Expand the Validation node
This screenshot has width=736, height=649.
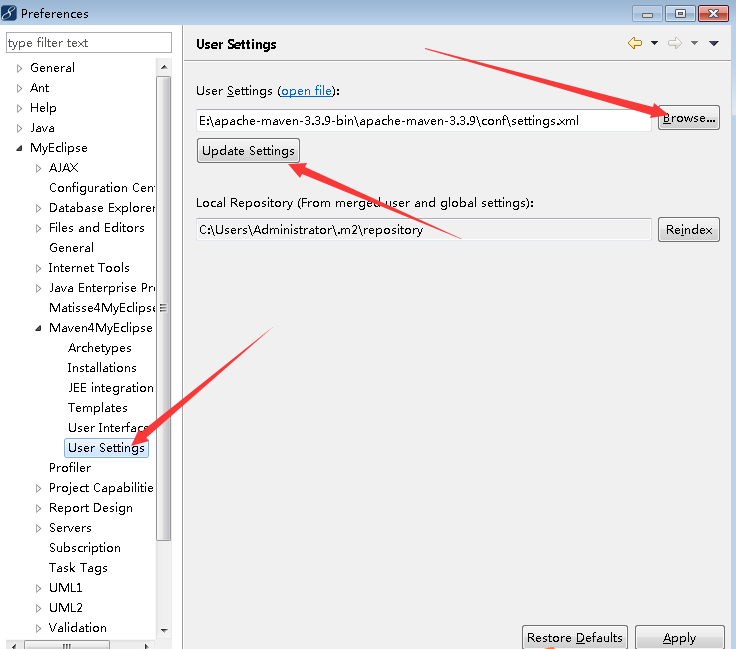point(38,628)
